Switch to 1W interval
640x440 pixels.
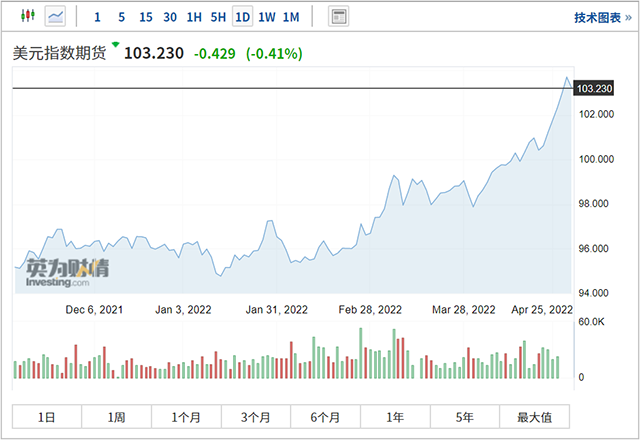click(267, 17)
